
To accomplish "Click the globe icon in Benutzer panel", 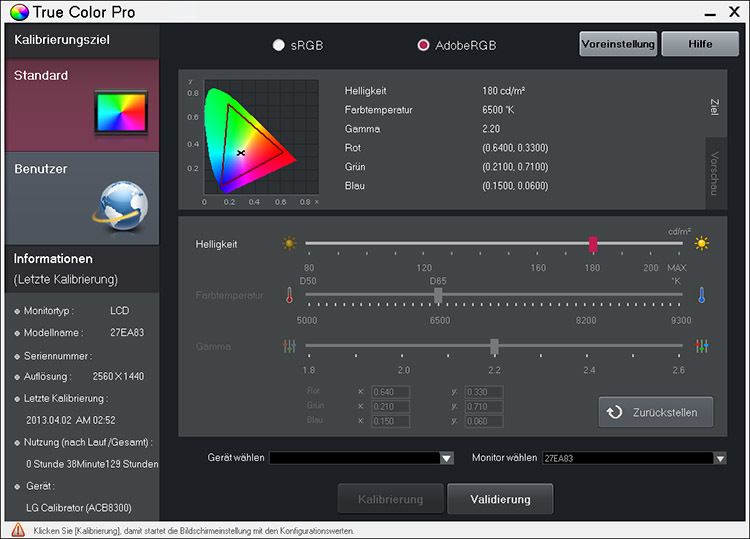I will point(121,207).
